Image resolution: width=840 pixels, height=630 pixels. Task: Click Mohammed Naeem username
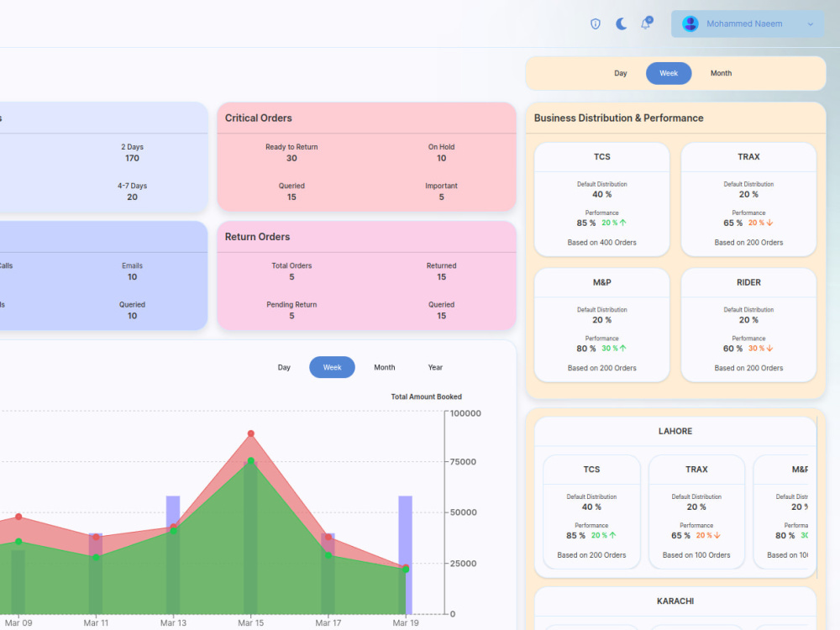click(x=744, y=24)
